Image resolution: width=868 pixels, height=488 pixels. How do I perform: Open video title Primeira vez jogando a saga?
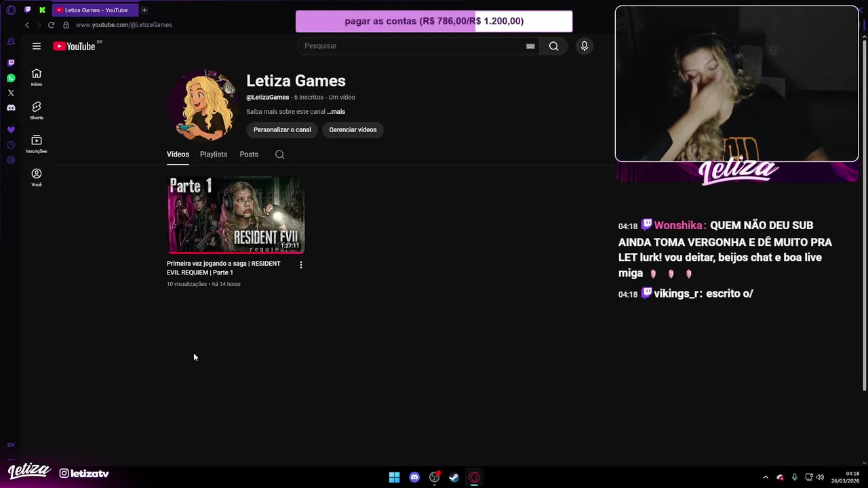[224, 268]
